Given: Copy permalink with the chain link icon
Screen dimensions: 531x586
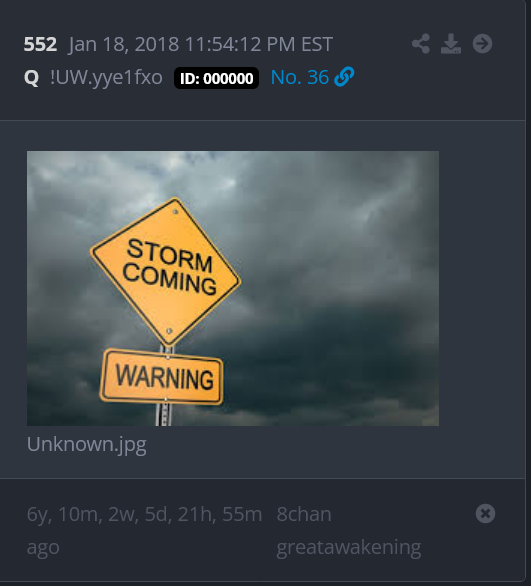Looking at the screenshot, I should (x=344, y=77).
